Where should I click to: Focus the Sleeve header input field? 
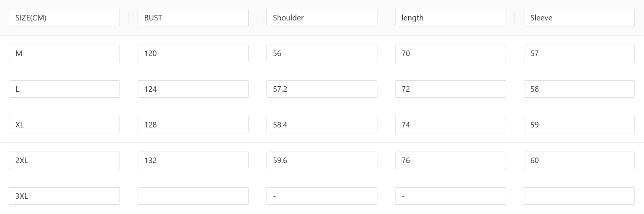pos(579,18)
